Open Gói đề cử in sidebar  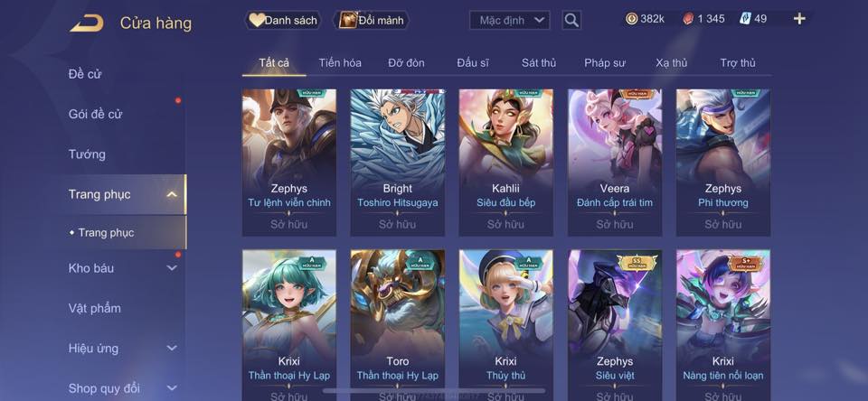(95, 115)
